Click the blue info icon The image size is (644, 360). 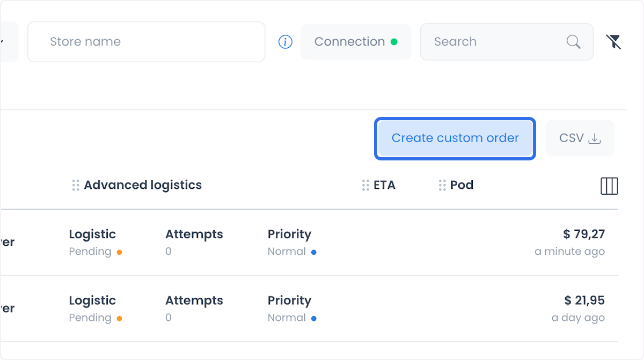coord(286,42)
